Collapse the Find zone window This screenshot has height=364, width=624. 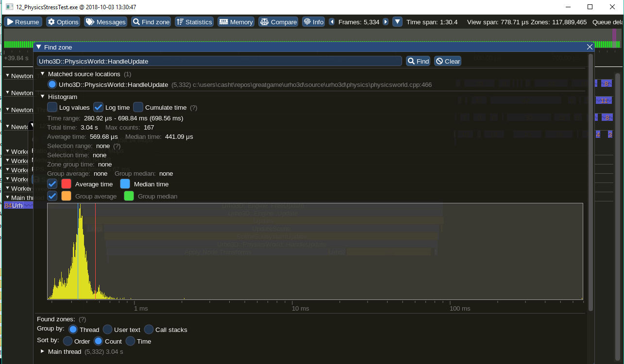pos(39,47)
